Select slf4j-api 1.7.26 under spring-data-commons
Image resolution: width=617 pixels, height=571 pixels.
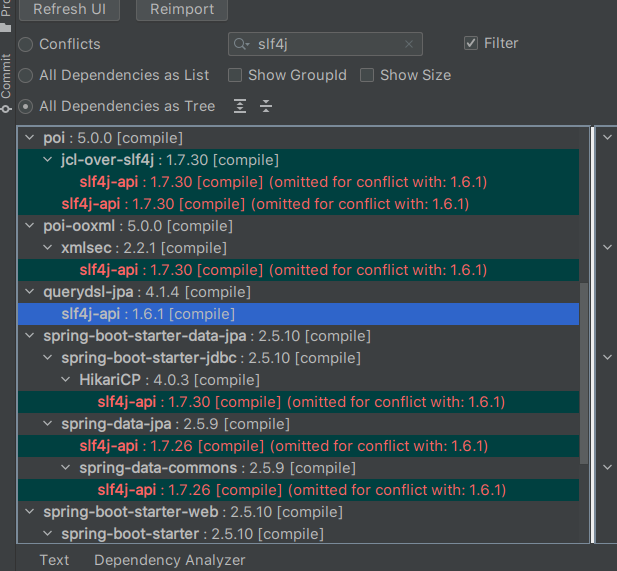pos(298,490)
